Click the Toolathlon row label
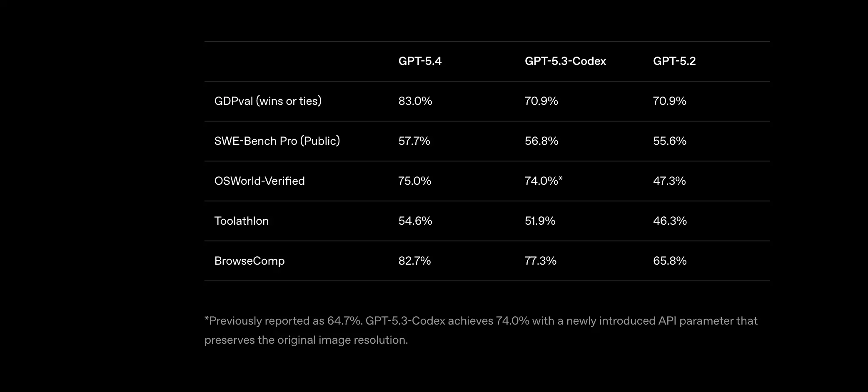This screenshot has width=868, height=392. pyautogui.click(x=242, y=221)
